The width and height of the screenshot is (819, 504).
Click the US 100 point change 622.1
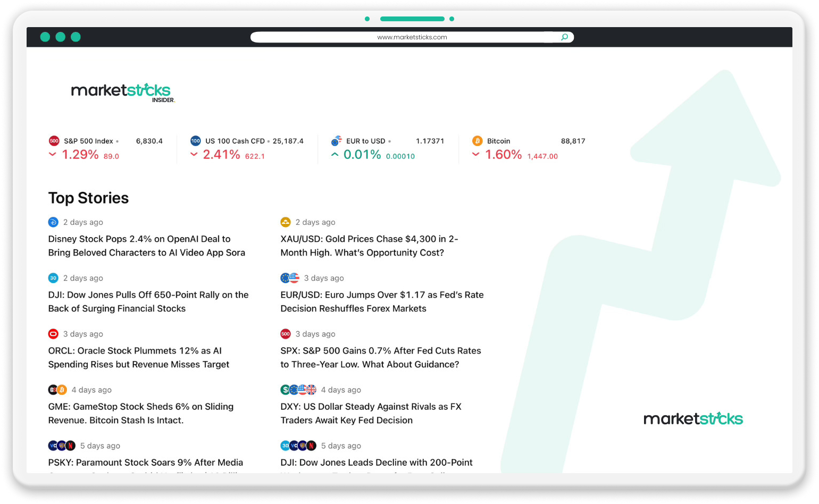[255, 156]
